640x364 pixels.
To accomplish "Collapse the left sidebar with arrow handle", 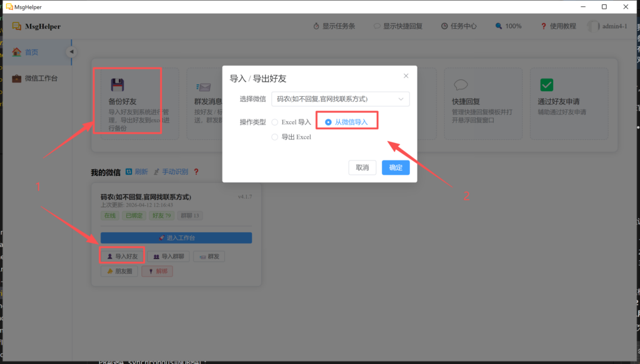I will [x=71, y=52].
